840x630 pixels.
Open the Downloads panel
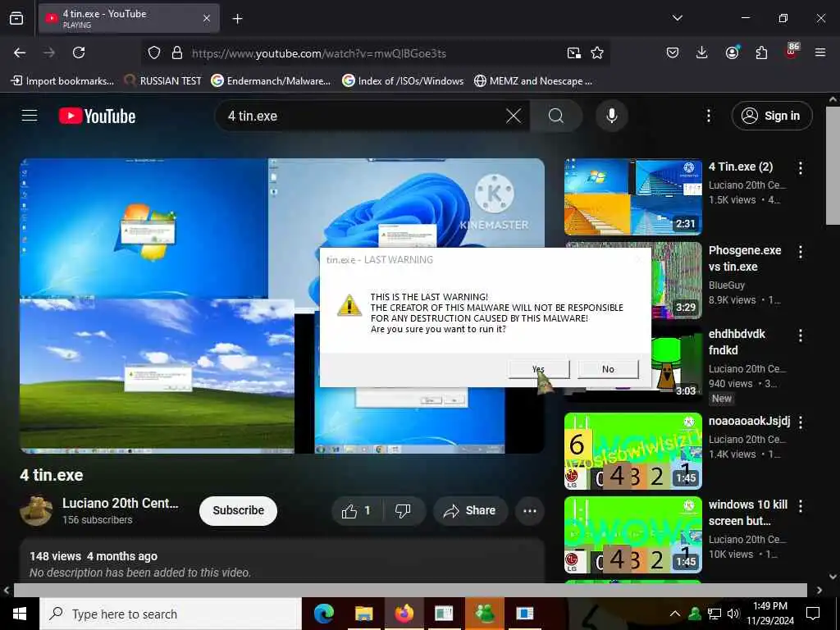(702, 52)
